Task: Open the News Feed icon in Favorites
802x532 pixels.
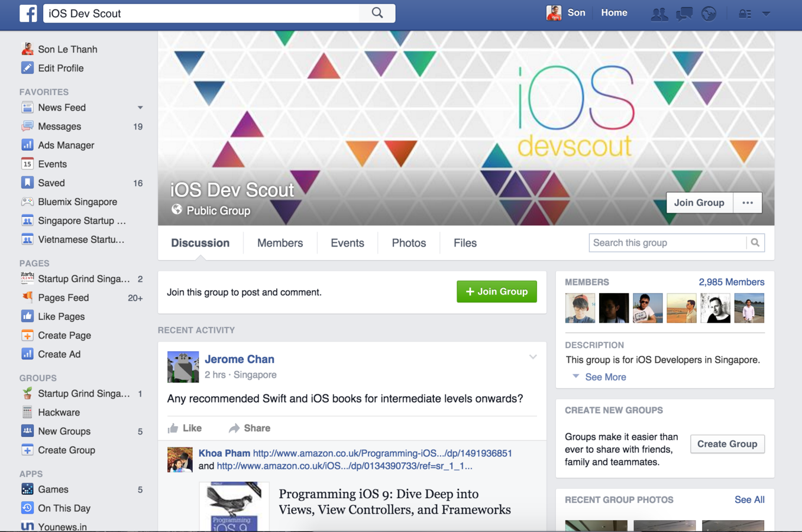Action: click(x=27, y=108)
